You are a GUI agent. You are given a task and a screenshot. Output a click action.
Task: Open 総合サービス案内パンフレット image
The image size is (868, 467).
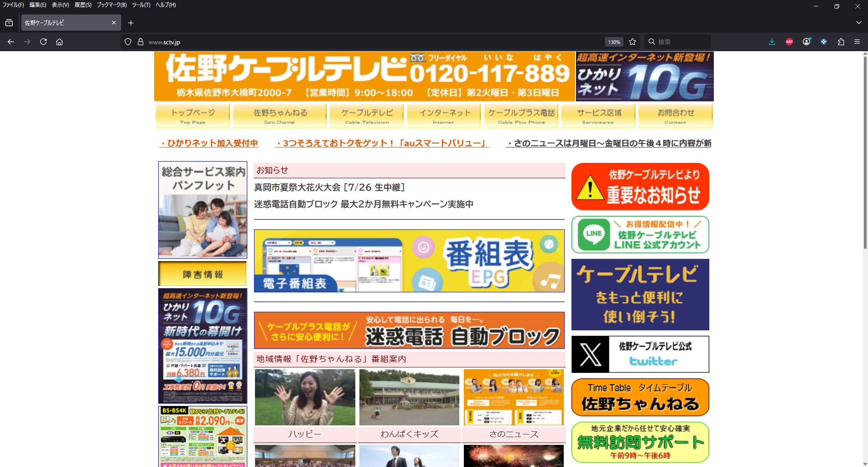pos(203,210)
